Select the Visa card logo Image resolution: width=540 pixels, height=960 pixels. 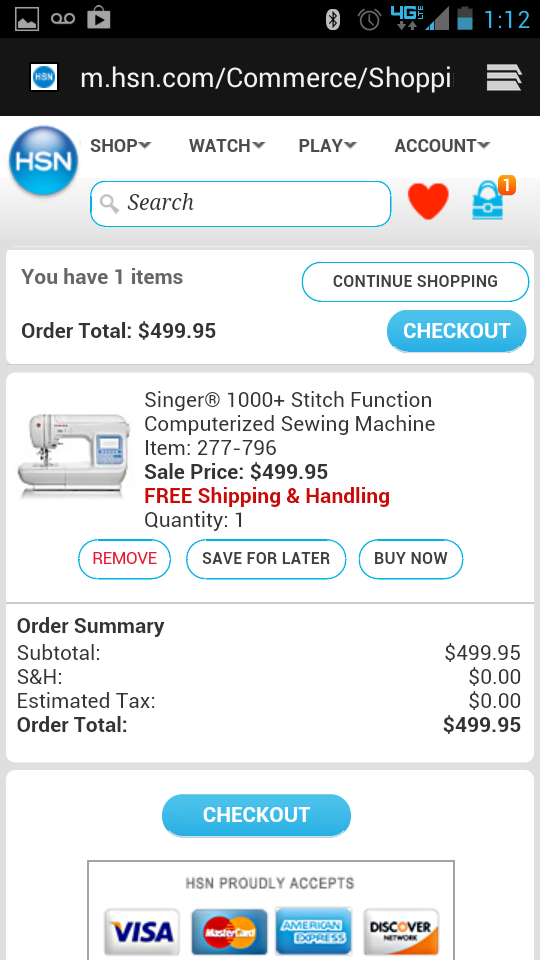click(142, 932)
